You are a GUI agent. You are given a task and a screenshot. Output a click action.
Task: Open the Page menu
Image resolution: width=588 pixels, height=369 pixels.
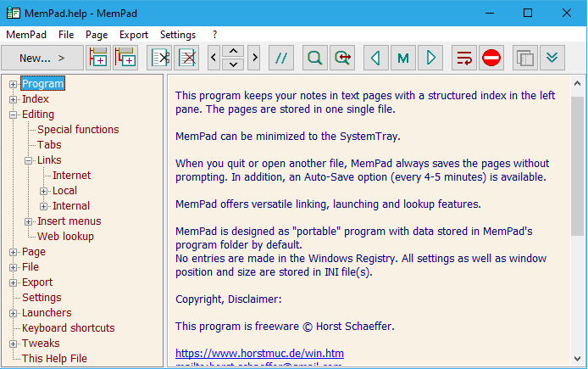[x=97, y=35]
